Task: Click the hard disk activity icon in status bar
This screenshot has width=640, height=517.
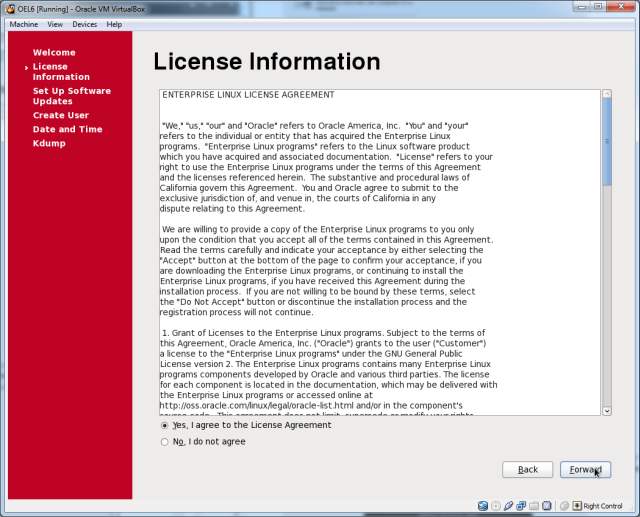Action: click(483, 506)
